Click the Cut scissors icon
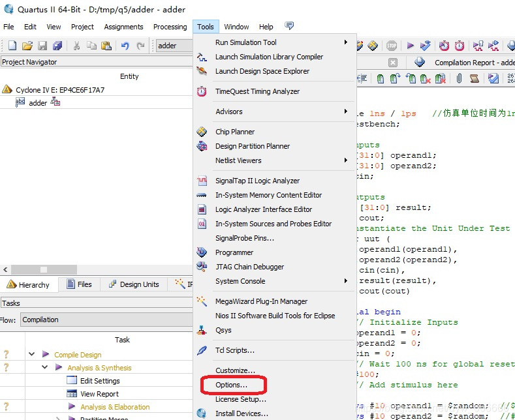This screenshot has width=515, height=420. tap(76, 45)
